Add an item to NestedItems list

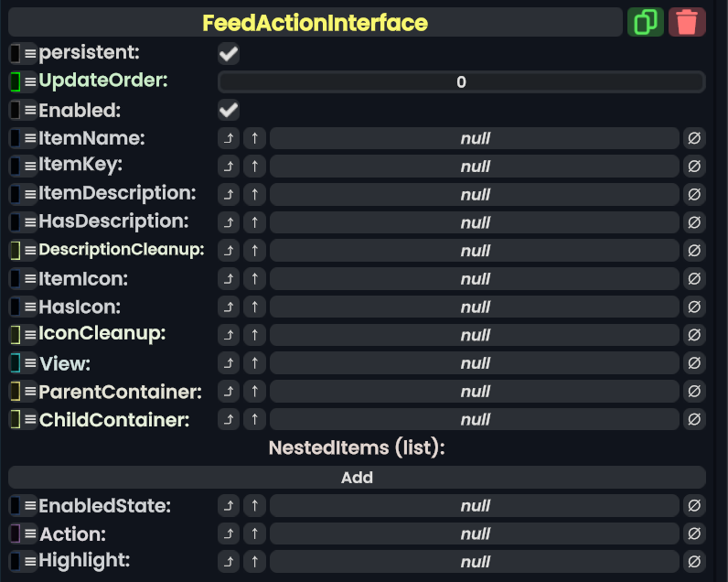click(x=357, y=477)
